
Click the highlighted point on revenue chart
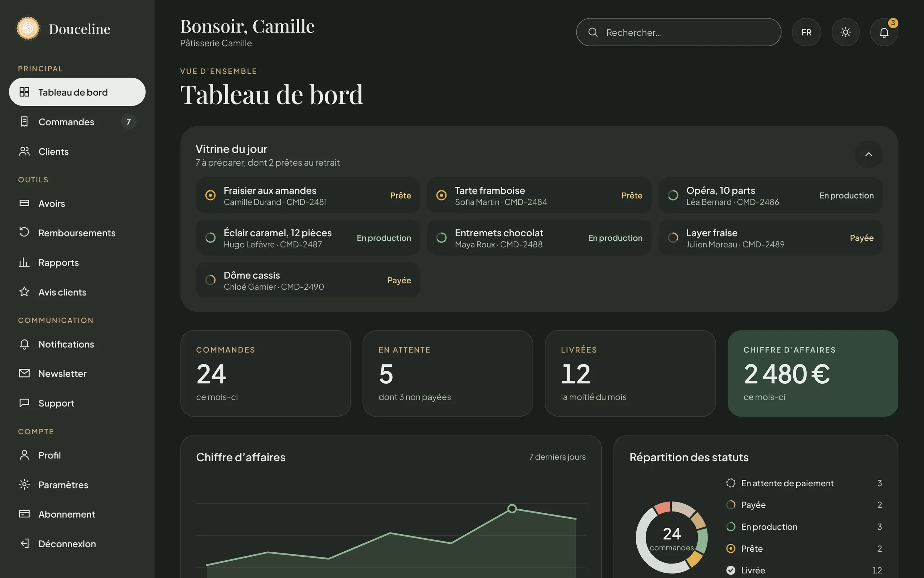(512, 508)
